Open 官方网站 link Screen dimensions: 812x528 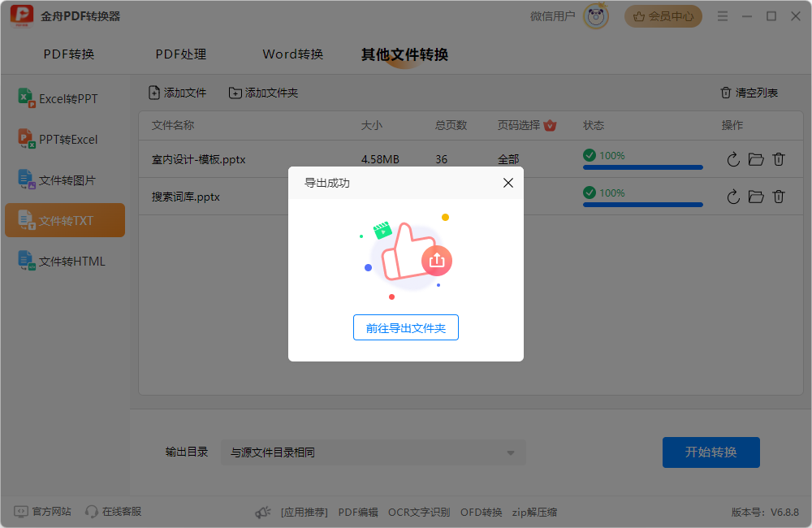[x=42, y=512]
